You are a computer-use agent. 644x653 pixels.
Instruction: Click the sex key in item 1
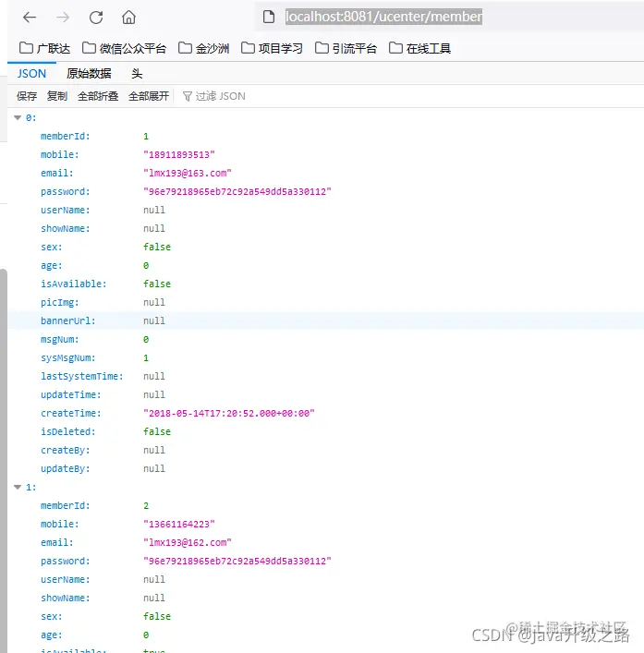coord(51,617)
